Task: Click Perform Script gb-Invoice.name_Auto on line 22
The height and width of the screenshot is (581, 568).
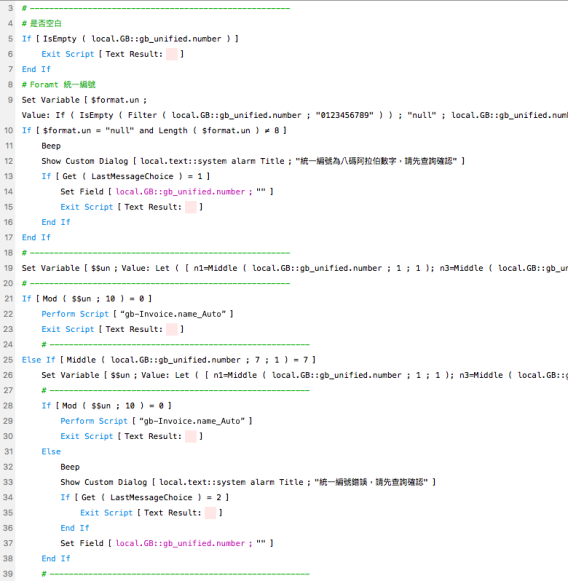Action: click(x=137, y=314)
